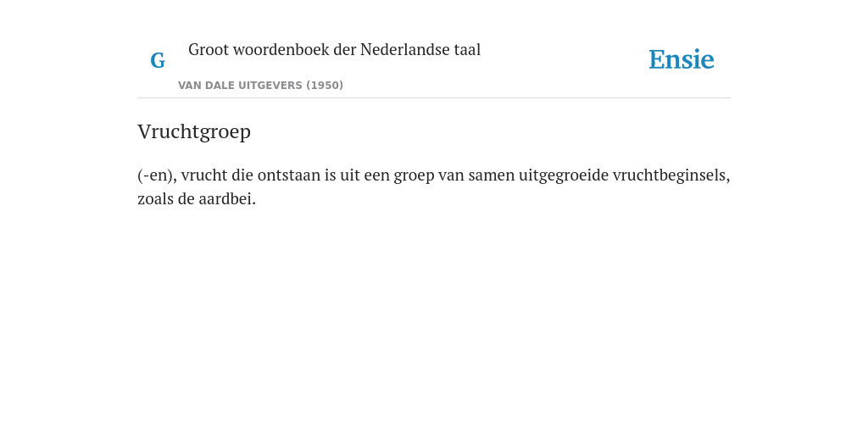Click the word 'ontstaan' in the definition
The width and height of the screenshot is (868, 434).
[x=289, y=175]
